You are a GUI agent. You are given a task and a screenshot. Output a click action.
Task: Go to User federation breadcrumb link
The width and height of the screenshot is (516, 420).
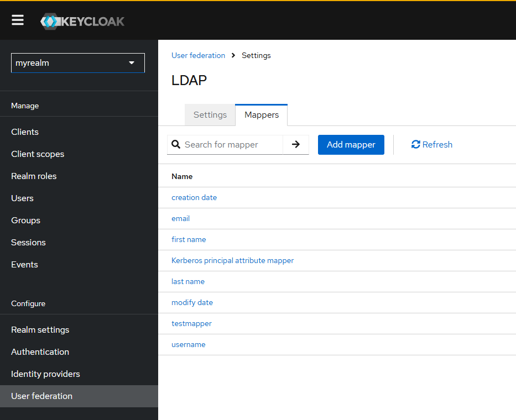198,55
